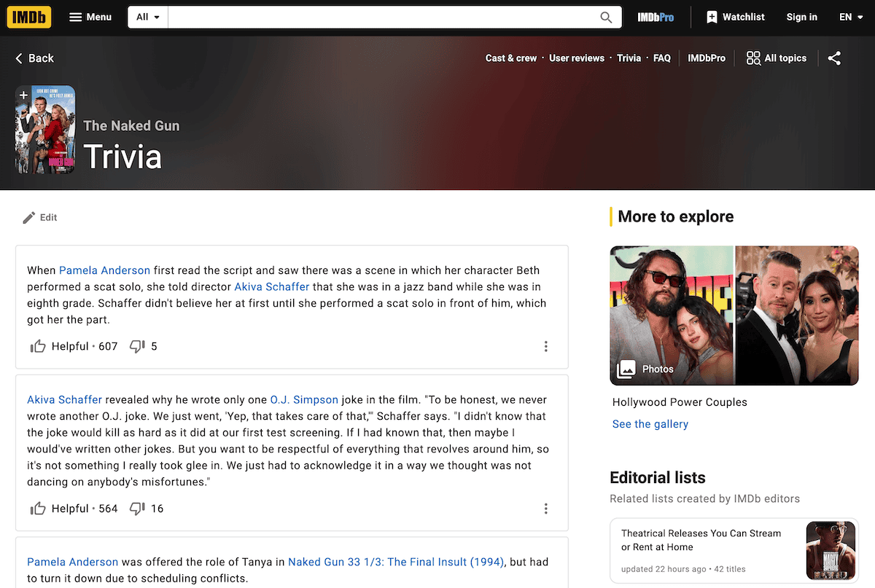
Task: Open the Hollywood Power Couples photo thumbnail
Action: [734, 315]
